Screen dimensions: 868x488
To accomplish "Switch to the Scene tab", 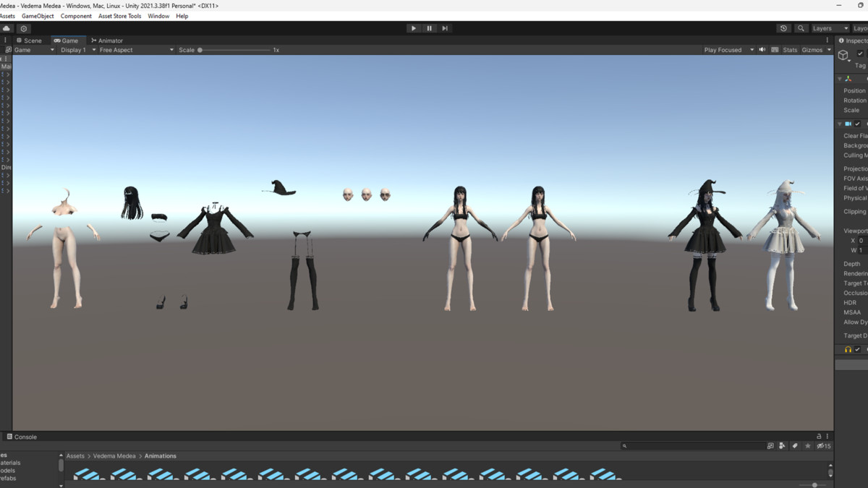I will coord(30,40).
